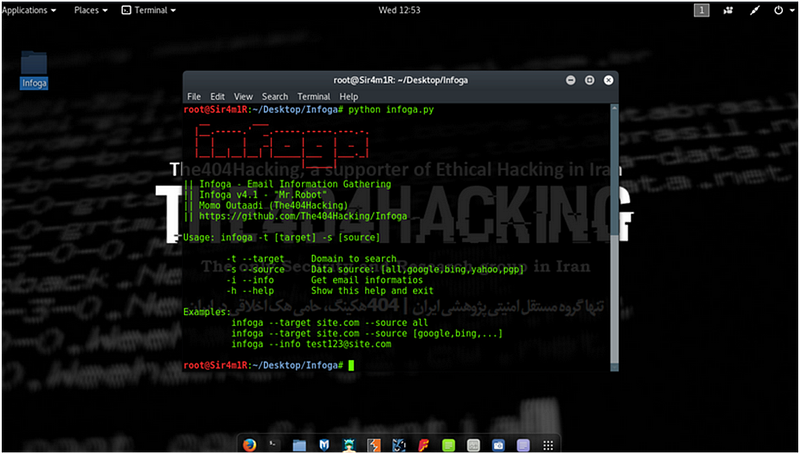Open the clock showing Wed 12:53
Screen dimensions: 800x454
(x=399, y=10)
